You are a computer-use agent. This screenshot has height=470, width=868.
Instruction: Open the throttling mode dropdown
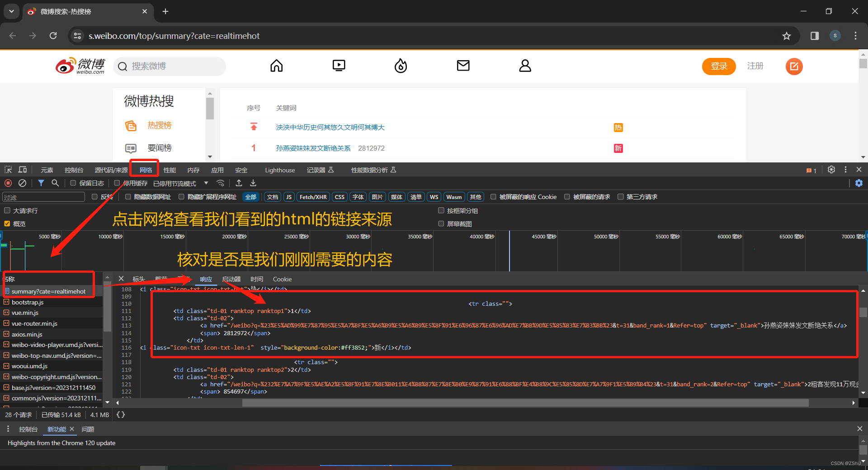(181, 183)
